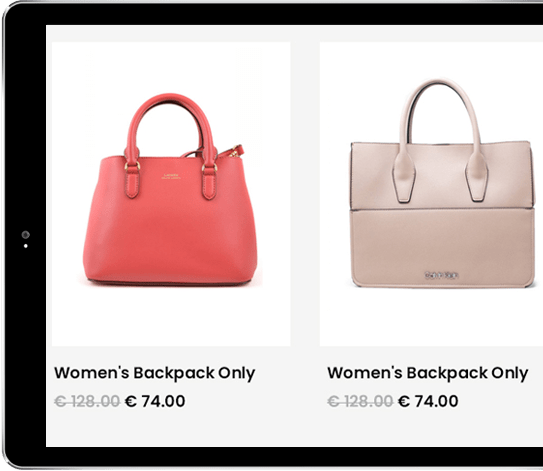Select crossed-out € 128.00 price under beige bag
This screenshot has height=471, width=543.
pyautogui.click(x=360, y=401)
